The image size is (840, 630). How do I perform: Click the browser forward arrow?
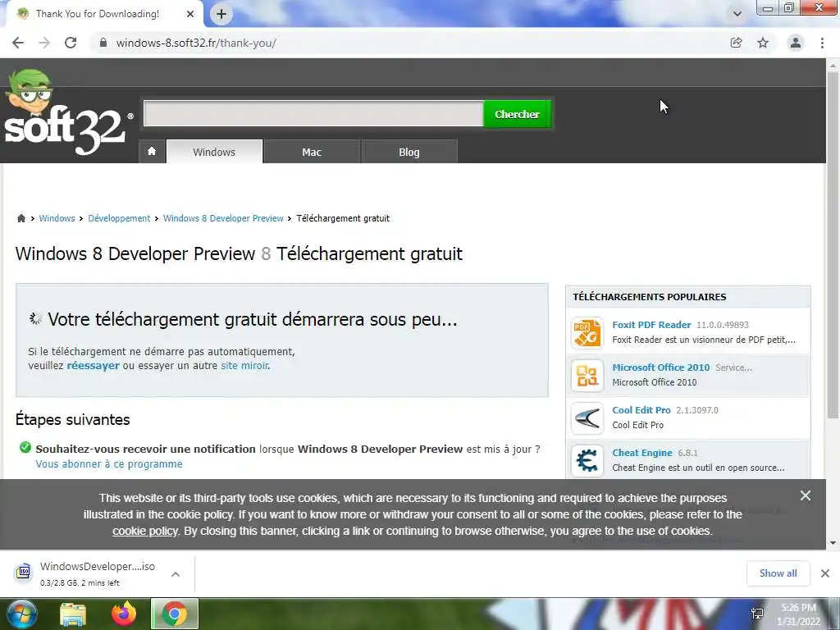tap(44, 43)
